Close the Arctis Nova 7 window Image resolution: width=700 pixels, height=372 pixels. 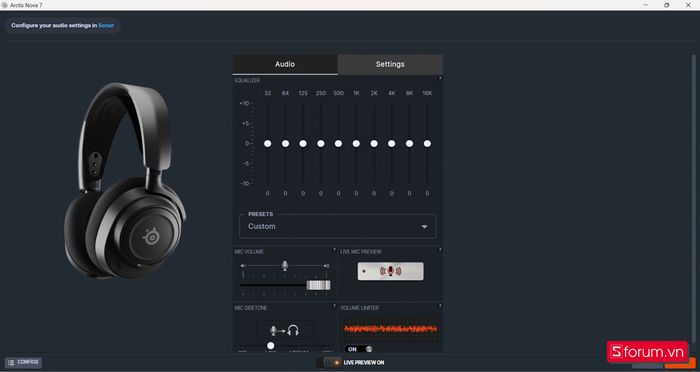[688, 5]
